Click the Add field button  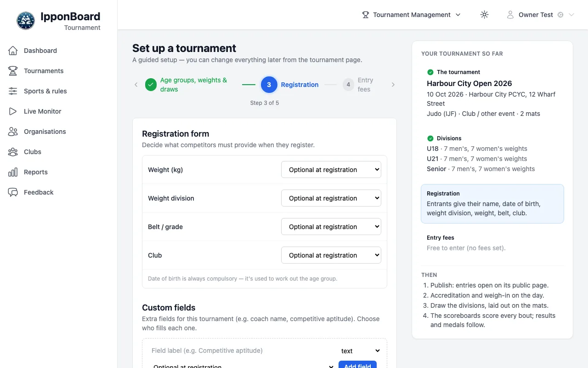(x=357, y=364)
